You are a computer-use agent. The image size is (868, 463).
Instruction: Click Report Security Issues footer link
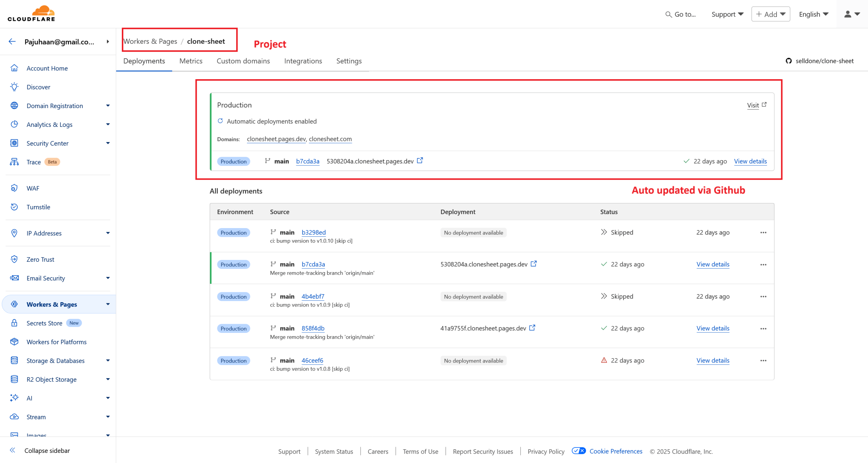click(x=483, y=451)
